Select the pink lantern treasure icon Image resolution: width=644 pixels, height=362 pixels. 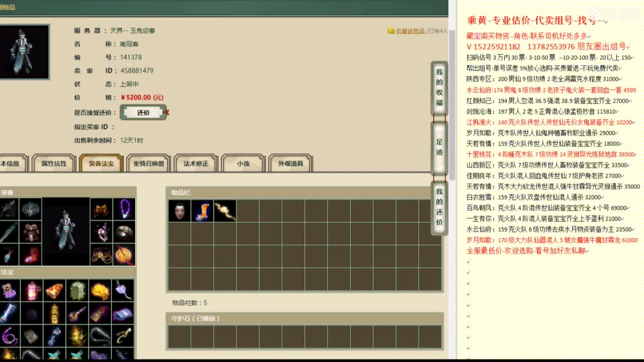[x=32, y=290]
